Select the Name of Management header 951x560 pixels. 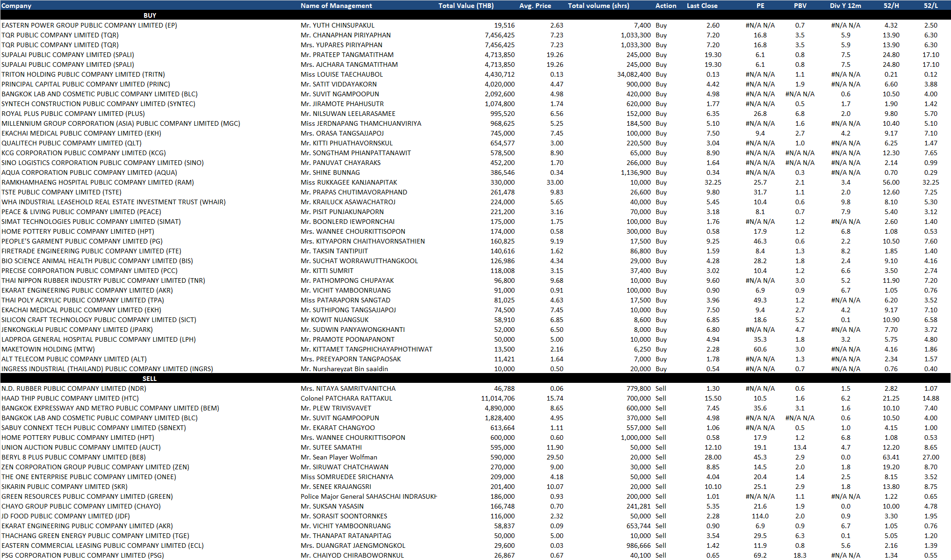336,6
